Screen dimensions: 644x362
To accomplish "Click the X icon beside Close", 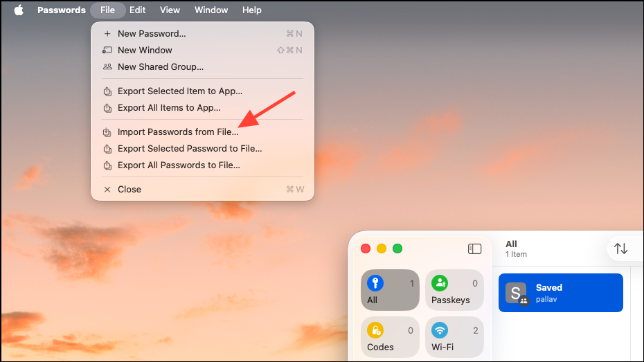I will (107, 189).
